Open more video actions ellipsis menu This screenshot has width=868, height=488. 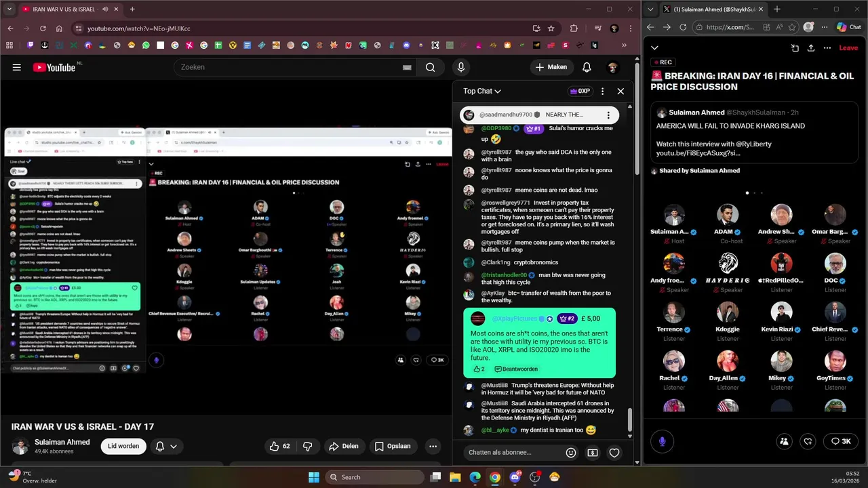(x=433, y=446)
